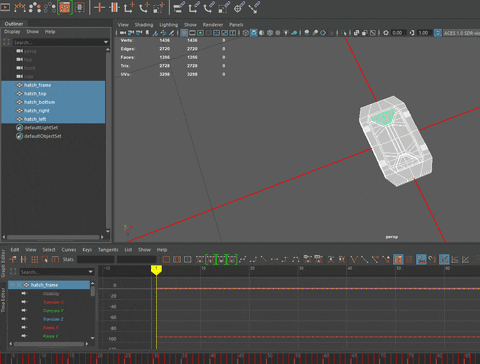The image size is (480, 364).
Task: Select the Translate Z channel
Action: [53, 319]
